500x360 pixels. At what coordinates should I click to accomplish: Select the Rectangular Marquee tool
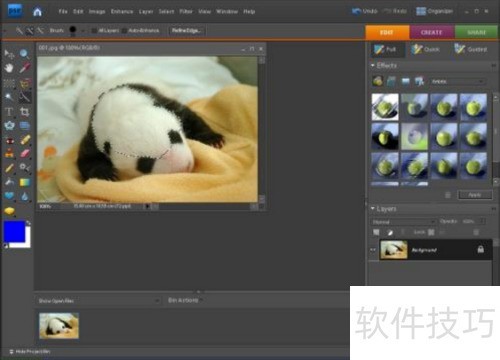coord(9,83)
